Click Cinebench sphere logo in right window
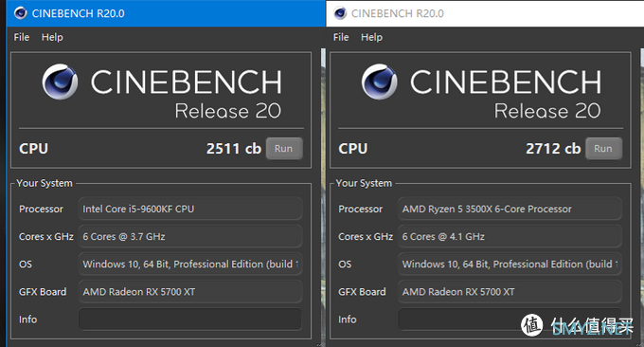The height and width of the screenshot is (347, 644). click(x=380, y=82)
